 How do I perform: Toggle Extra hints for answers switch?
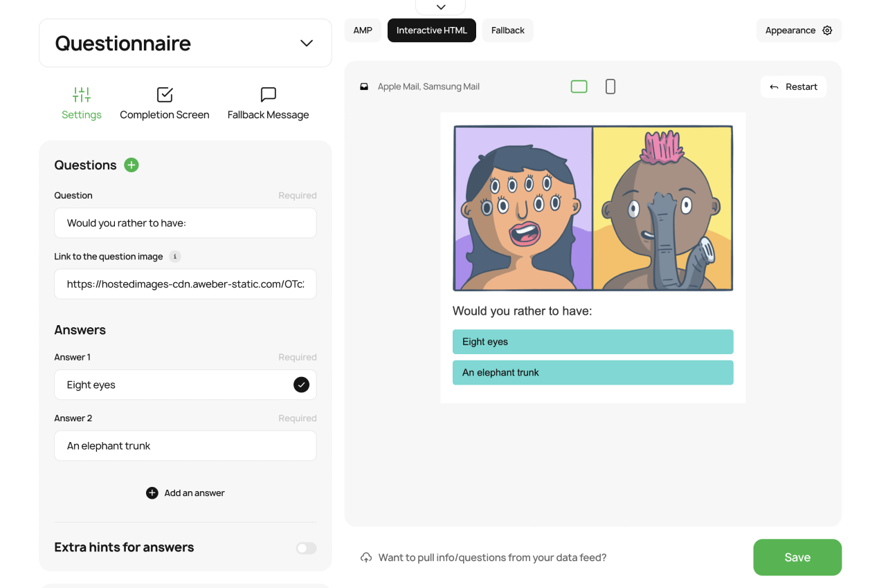coord(306,548)
